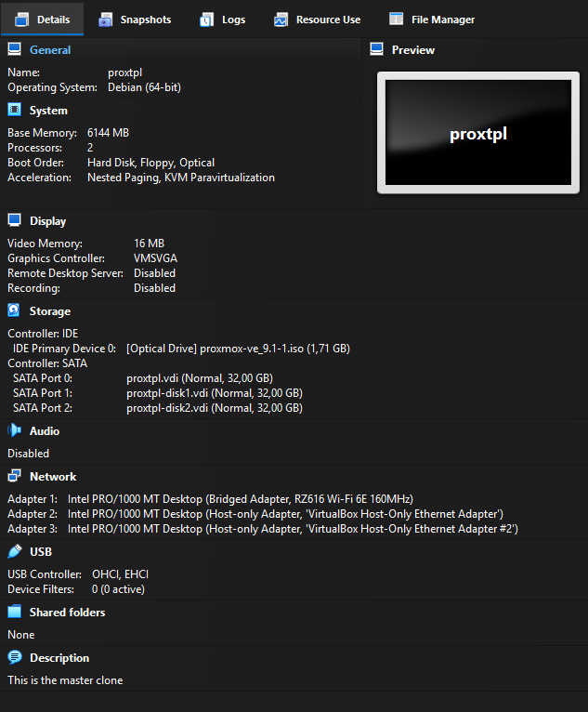Screen dimensions: 588x712
Task: Click the Device Filters value 0 (0 active)
Action: (118, 589)
